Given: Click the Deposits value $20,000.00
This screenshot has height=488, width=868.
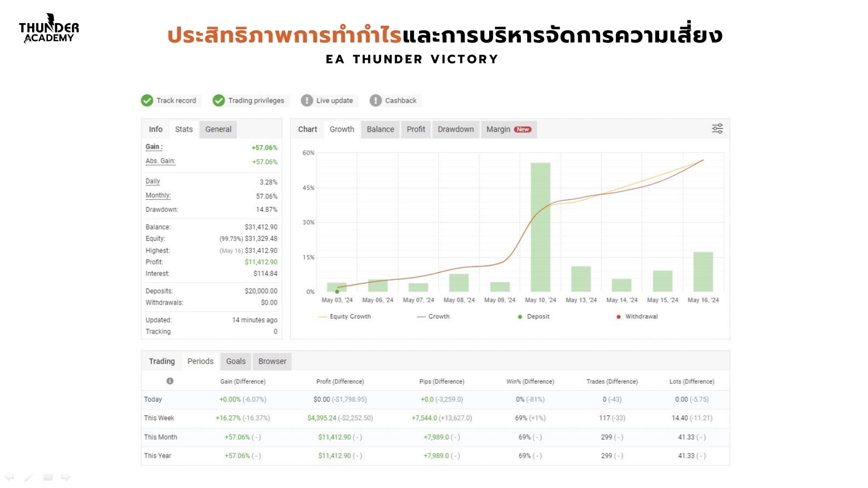Looking at the screenshot, I should coord(261,291).
